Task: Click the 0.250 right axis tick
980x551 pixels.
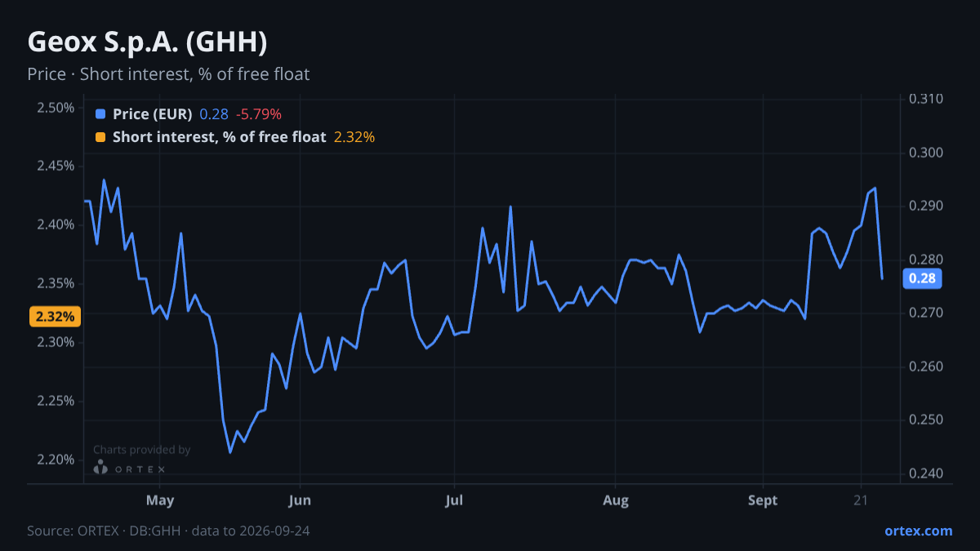Action: tap(926, 420)
